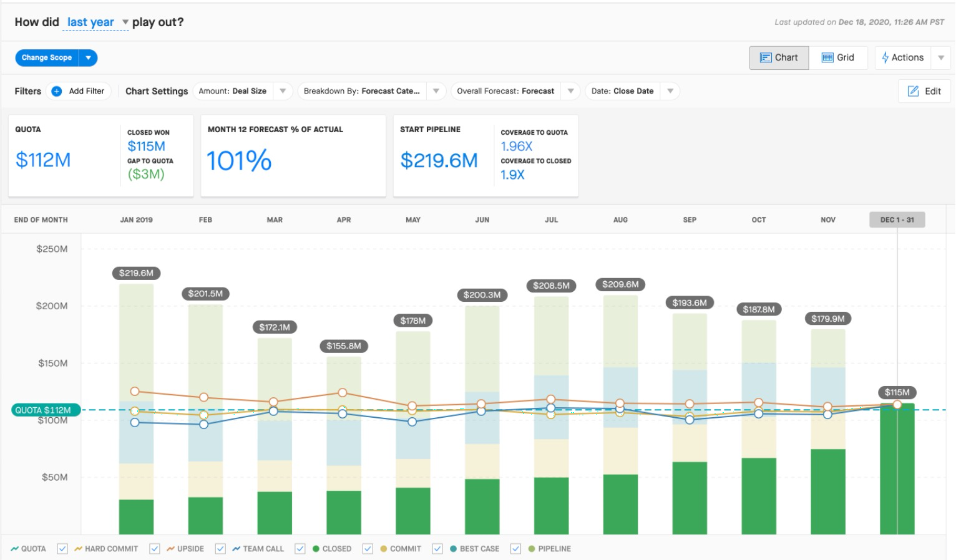Click the blue plus icon for Add Filter

(x=57, y=91)
